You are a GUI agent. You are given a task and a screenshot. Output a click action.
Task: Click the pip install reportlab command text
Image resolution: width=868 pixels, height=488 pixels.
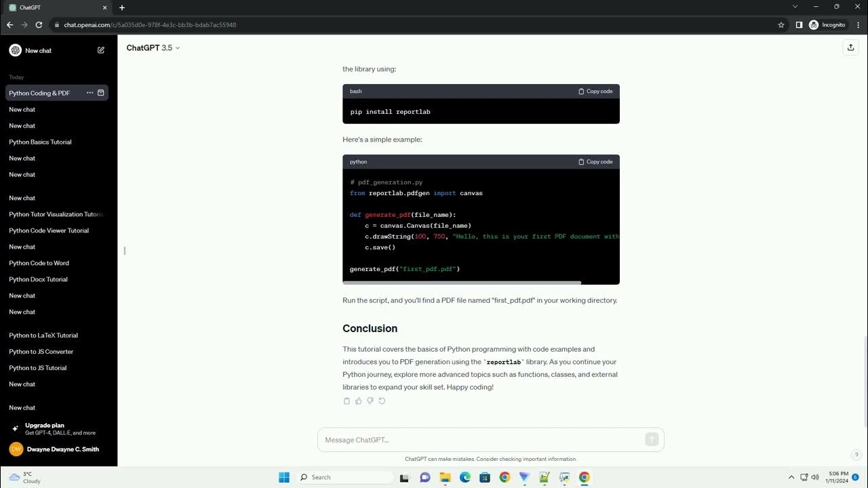pyautogui.click(x=390, y=112)
